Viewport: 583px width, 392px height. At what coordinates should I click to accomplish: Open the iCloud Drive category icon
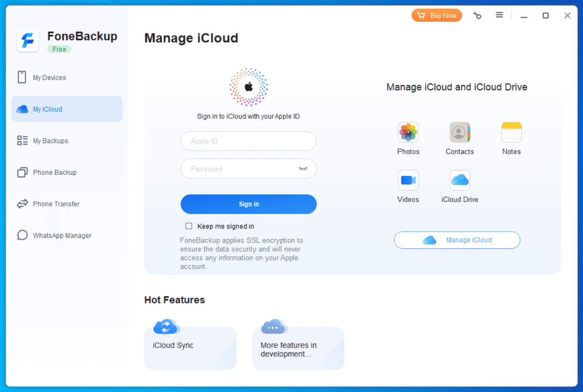pyautogui.click(x=460, y=180)
